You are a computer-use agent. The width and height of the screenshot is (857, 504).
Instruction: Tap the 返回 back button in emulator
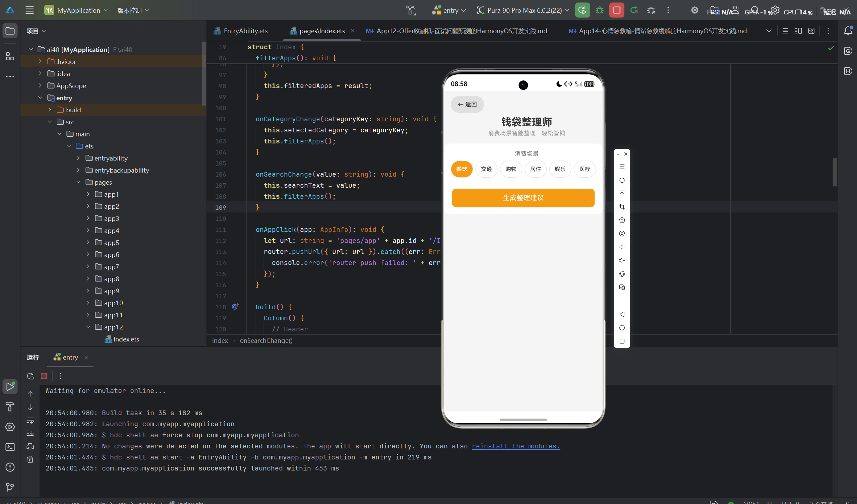[467, 105]
